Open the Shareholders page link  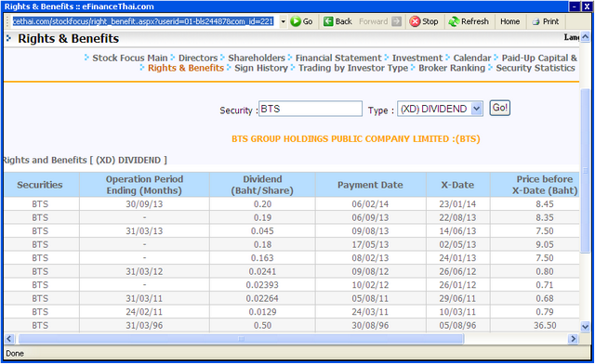257,58
